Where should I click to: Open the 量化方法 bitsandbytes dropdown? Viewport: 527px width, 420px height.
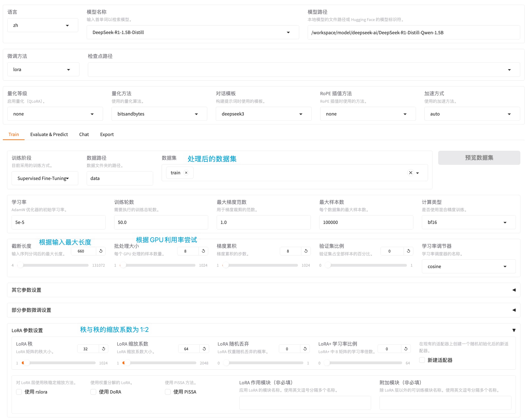(x=159, y=114)
